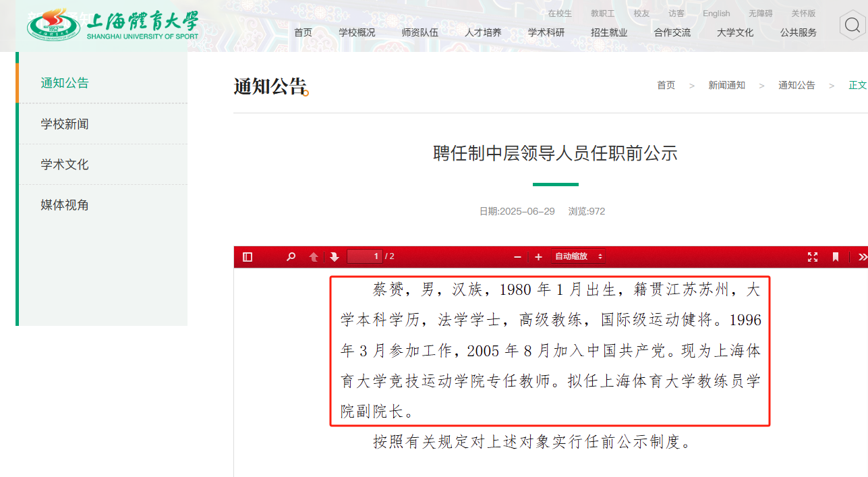Click the Shanghai University of Sport logo
This screenshot has width=868, height=477.
(x=113, y=25)
